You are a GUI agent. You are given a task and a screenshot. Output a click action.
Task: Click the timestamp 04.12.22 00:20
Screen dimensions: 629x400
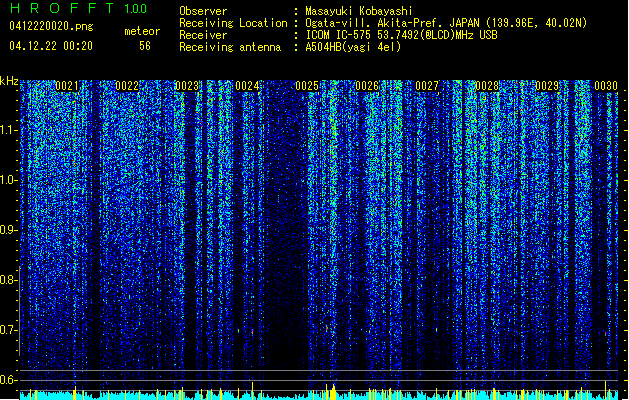click(x=51, y=46)
